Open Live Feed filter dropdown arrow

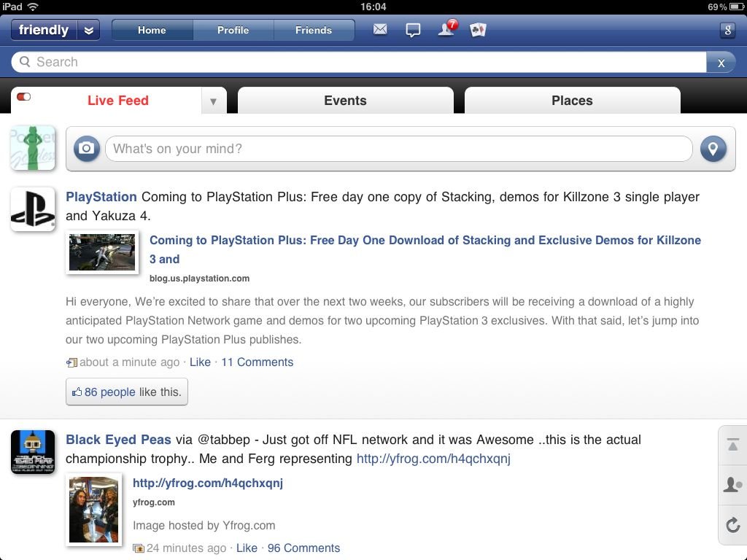pos(213,101)
